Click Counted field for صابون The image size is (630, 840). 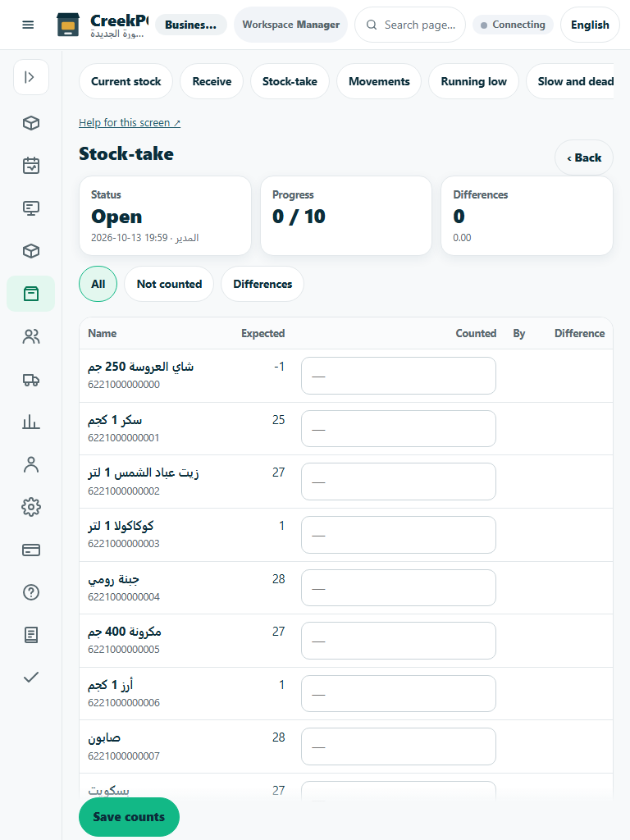click(399, 746)
